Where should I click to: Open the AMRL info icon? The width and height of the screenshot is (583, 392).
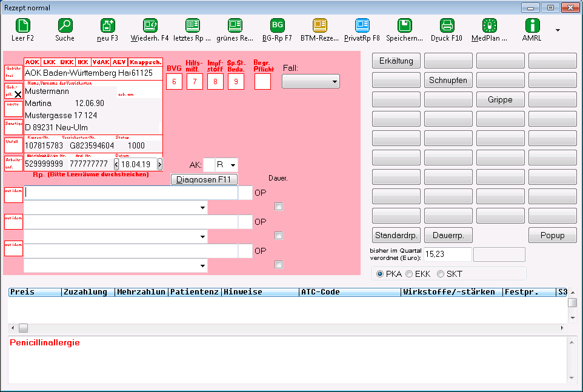(x=532, y=25)
